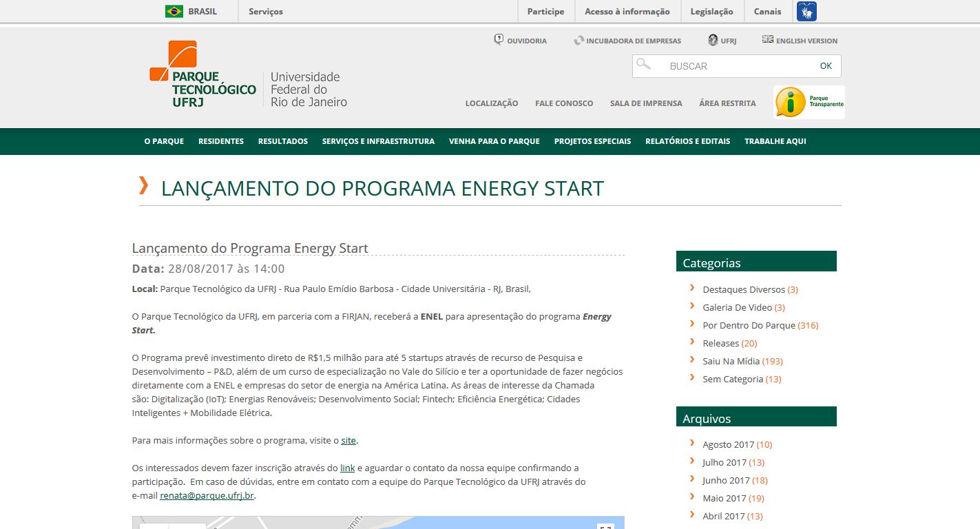Open the Fale Conosco link
Screen dimensions: 980x529
(x=564, y=103)
